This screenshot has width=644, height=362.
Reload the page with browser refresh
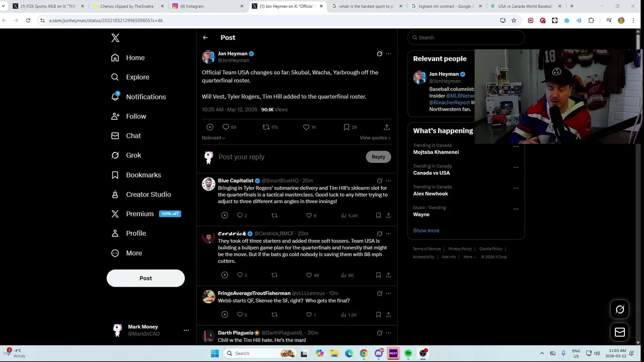28,21
